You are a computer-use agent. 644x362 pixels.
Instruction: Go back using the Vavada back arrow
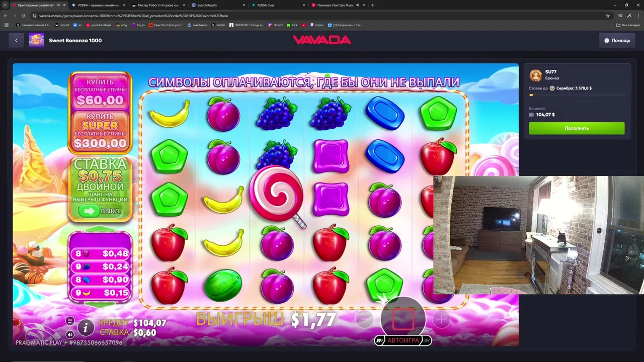(16, 40)
